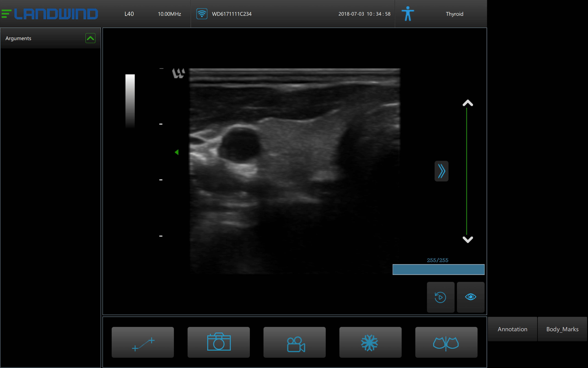Screen dimensions: 588x368
Task: Click the dark cyst in ultrasound image
Action: click(240, 145)
